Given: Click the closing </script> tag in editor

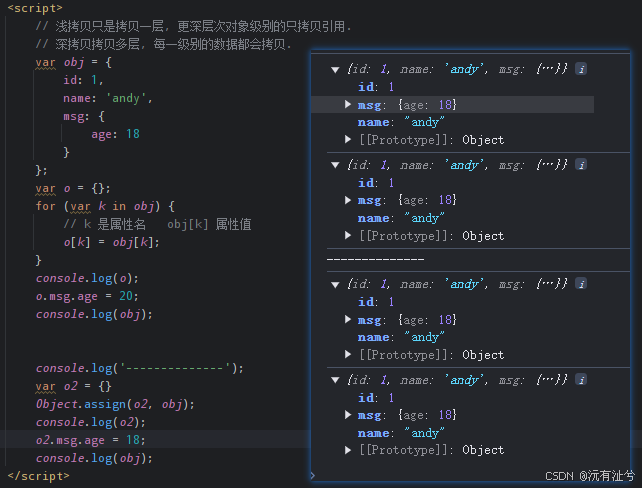Looking at the screenshot, I should (38, 476).
